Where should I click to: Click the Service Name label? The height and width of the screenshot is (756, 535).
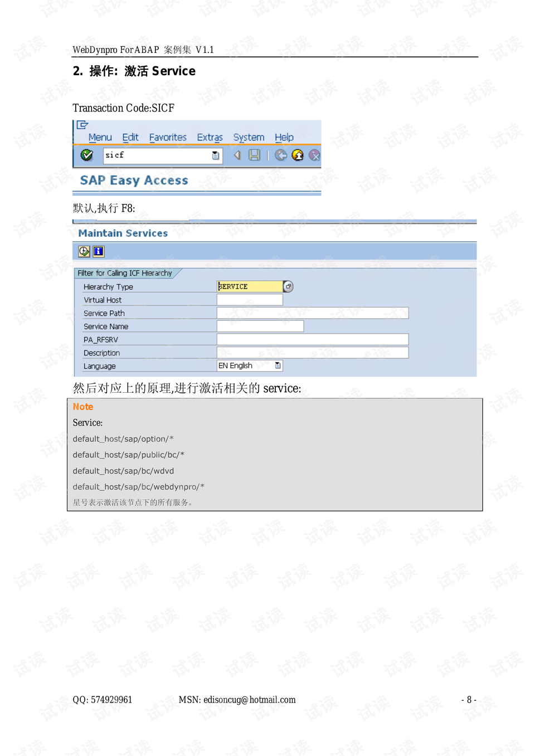tap(106, 326)
